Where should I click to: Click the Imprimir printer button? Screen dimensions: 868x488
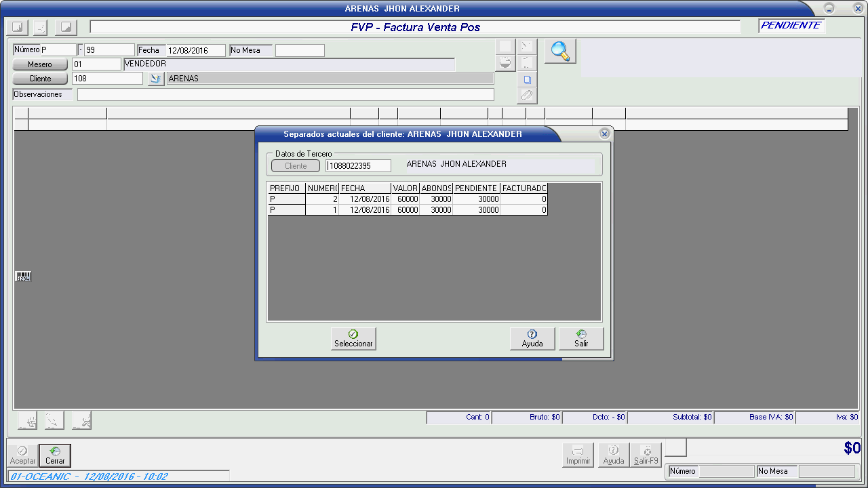578,455
